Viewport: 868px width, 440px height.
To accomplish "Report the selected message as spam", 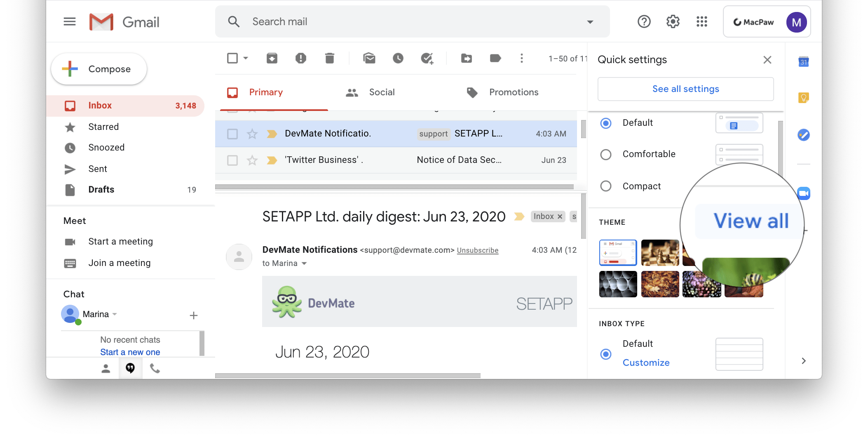I will [300, 58].
